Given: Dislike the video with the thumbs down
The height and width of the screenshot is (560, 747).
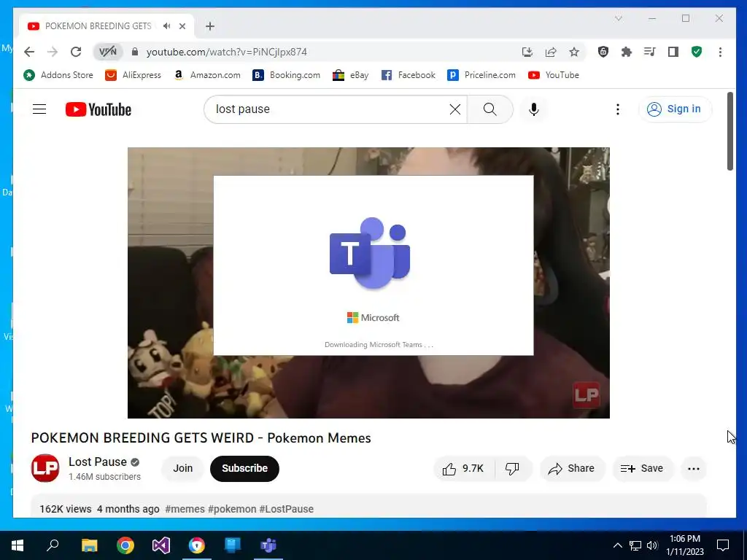Looking at the screenshot, I should 513,469.
